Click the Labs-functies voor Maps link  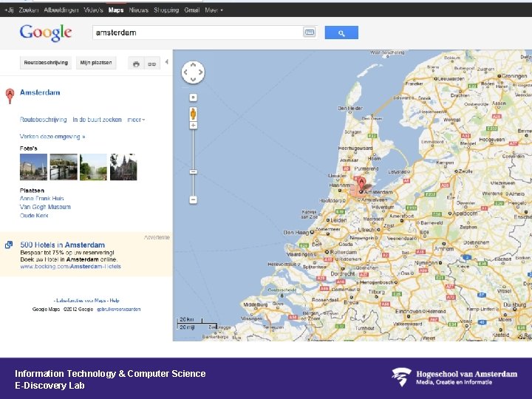click(81, 301)
